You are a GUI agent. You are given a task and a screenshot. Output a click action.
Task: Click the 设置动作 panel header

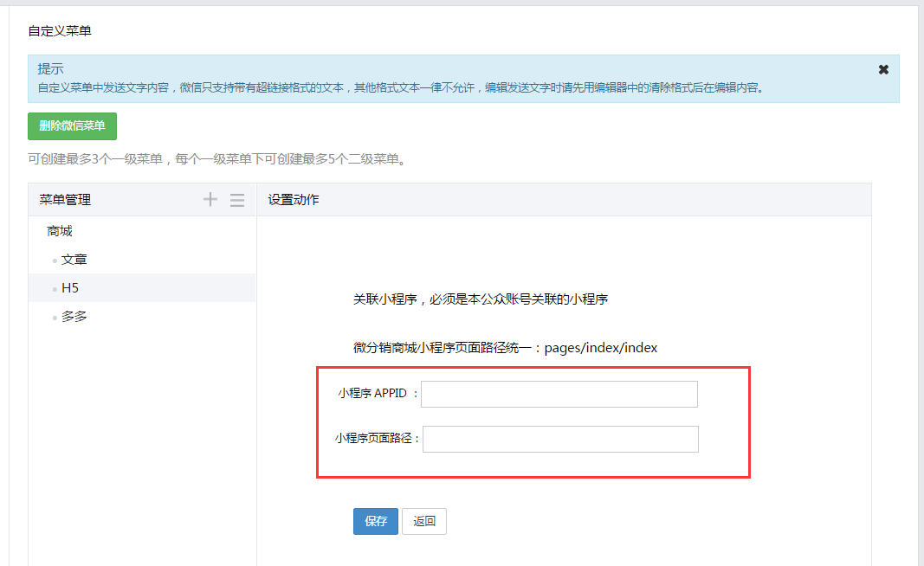pos(293,200)
